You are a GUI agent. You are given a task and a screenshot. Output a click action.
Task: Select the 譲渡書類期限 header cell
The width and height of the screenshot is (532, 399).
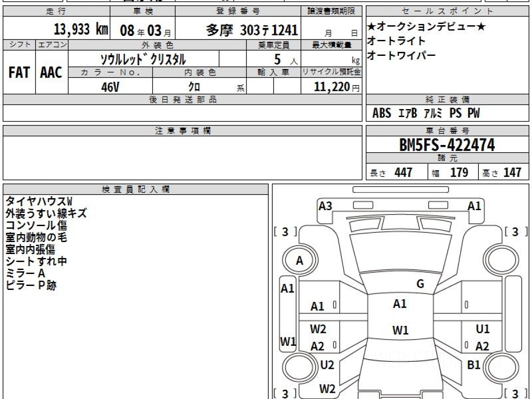coord(332,12)
